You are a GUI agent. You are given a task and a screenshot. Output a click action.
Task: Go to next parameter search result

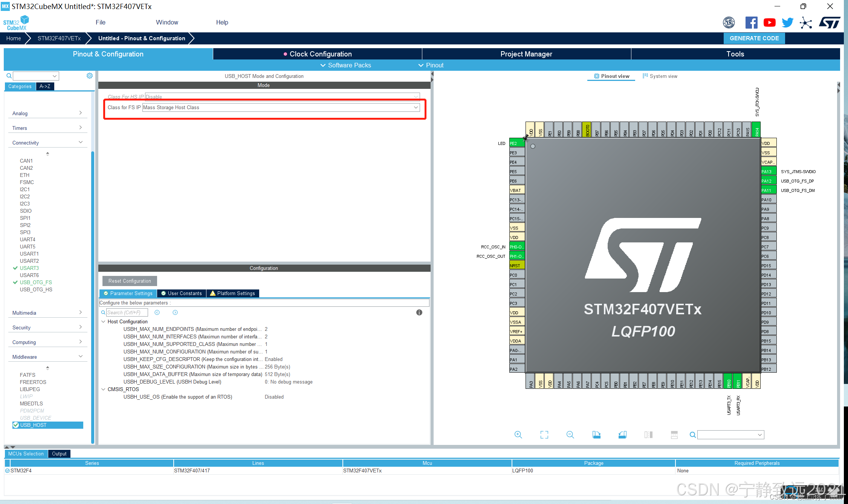(175, 312)
